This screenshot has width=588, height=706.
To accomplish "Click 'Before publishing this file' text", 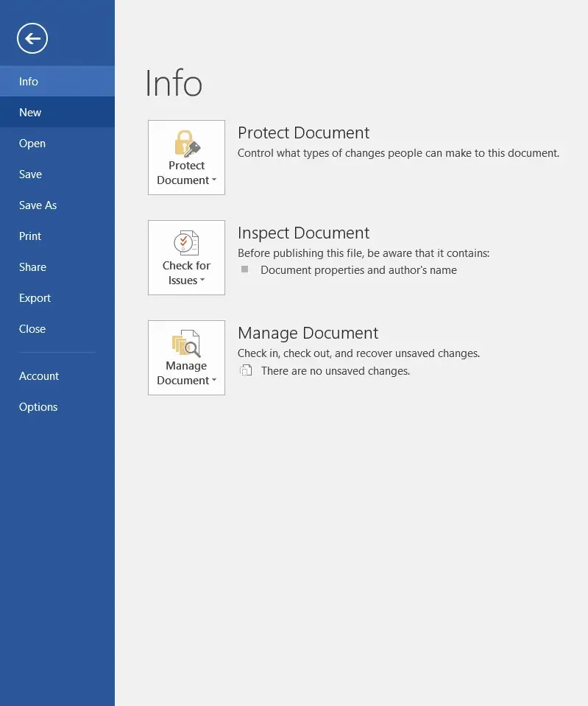I will click(x=364, y=253).
